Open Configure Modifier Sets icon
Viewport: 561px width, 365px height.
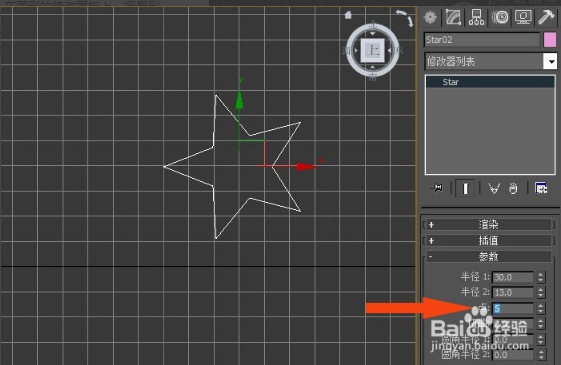pos(541,188)
